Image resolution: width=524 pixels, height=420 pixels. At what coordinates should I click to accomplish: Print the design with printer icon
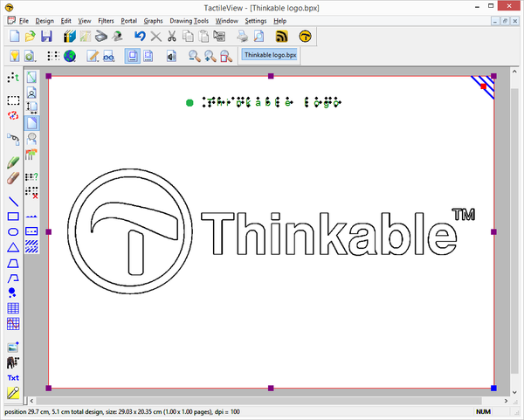point(243,36)
